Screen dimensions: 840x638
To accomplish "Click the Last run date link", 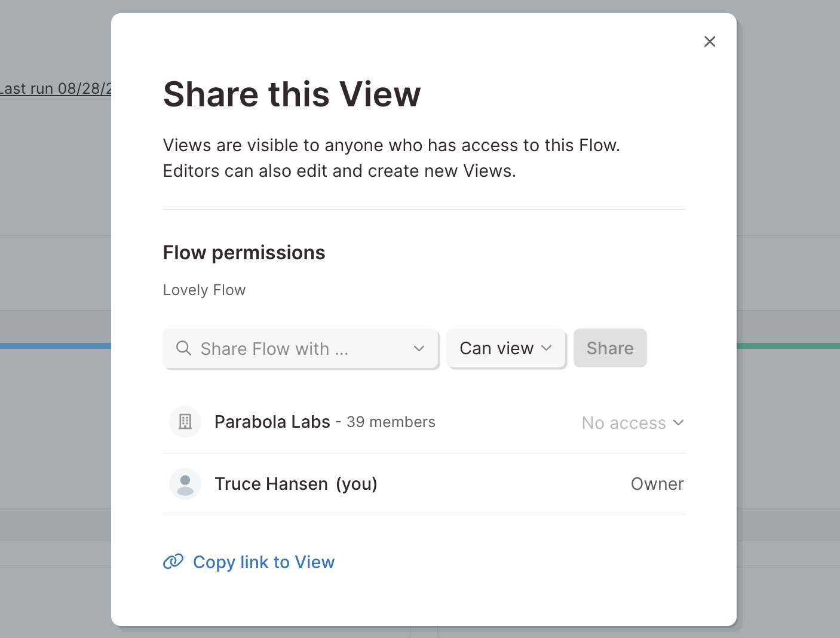I will pos(56,88).
